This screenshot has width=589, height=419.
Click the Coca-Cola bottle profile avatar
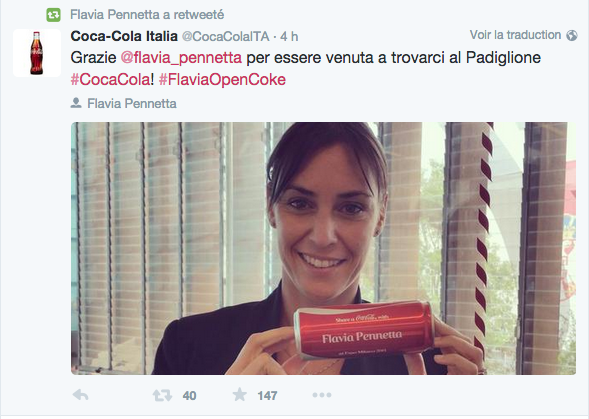pyautogui.click(x=37, y=53)
